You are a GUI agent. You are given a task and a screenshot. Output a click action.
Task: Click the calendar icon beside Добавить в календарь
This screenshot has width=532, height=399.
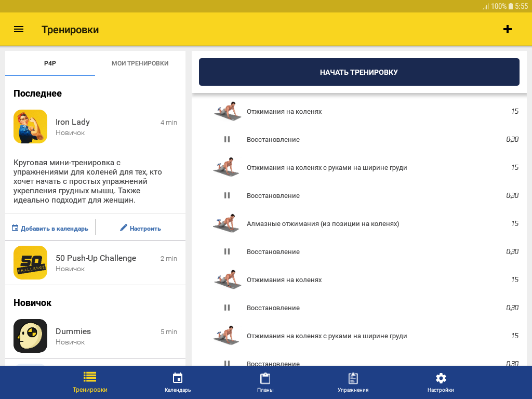(x=15, y=228)
